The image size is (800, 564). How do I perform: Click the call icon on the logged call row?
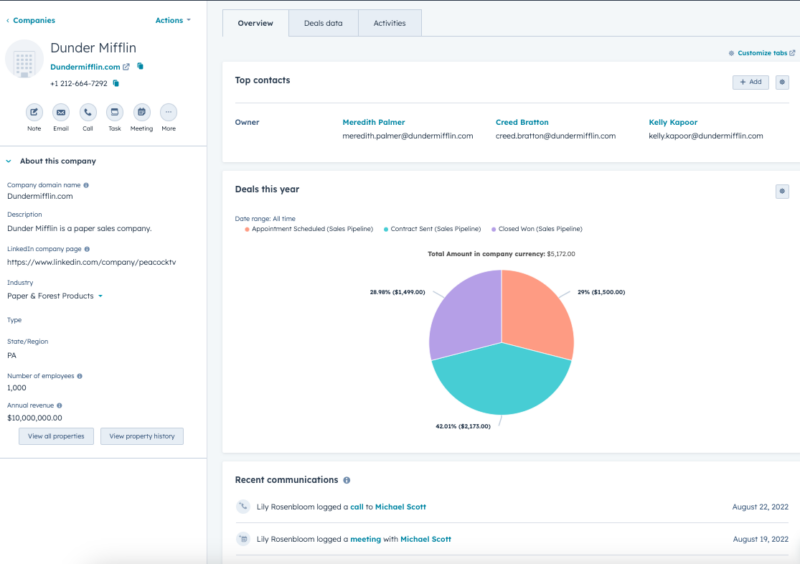243,506
